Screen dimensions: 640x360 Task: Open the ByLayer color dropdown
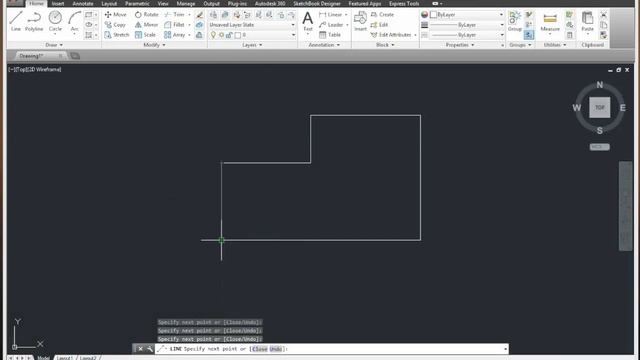[467, 14]
